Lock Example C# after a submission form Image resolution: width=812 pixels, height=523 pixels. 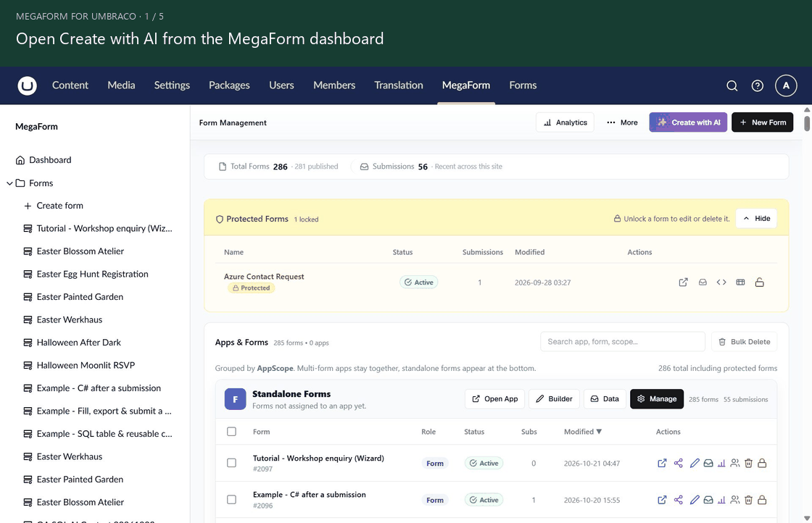[x=762, y=500]
